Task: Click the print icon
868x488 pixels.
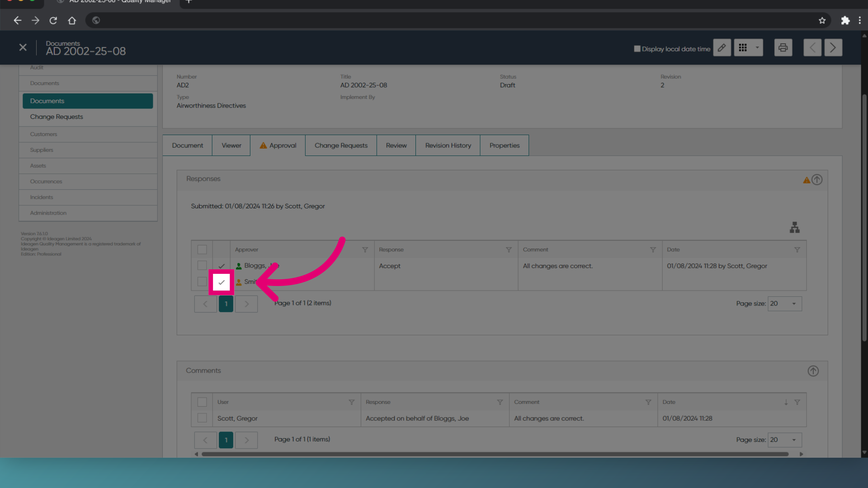Action: pos(783,48)
